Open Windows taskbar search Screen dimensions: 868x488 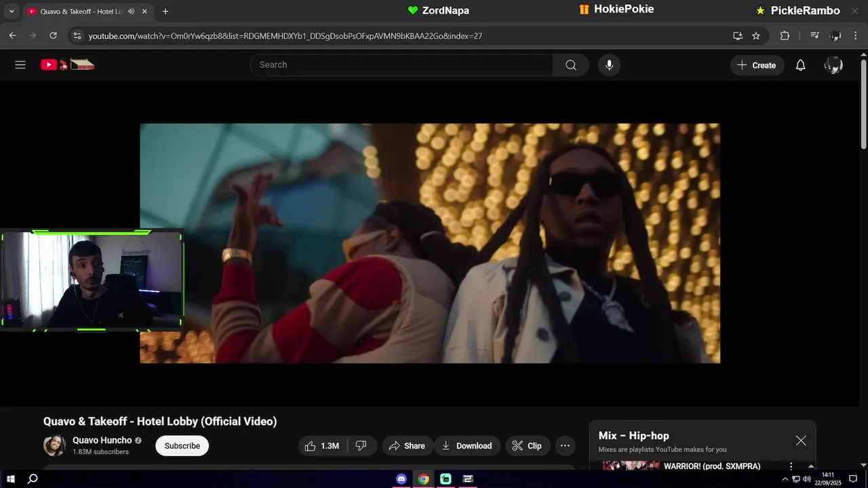[x=33, y=479]
